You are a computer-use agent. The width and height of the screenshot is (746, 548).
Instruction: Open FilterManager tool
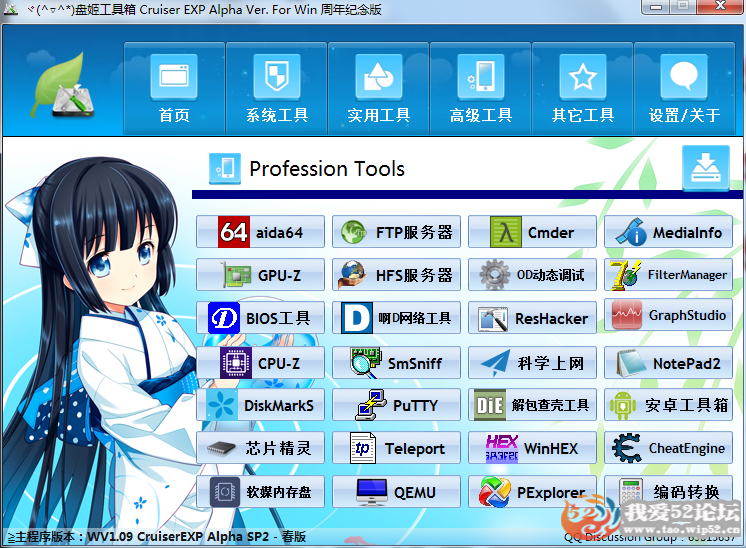tap(668, 274)
